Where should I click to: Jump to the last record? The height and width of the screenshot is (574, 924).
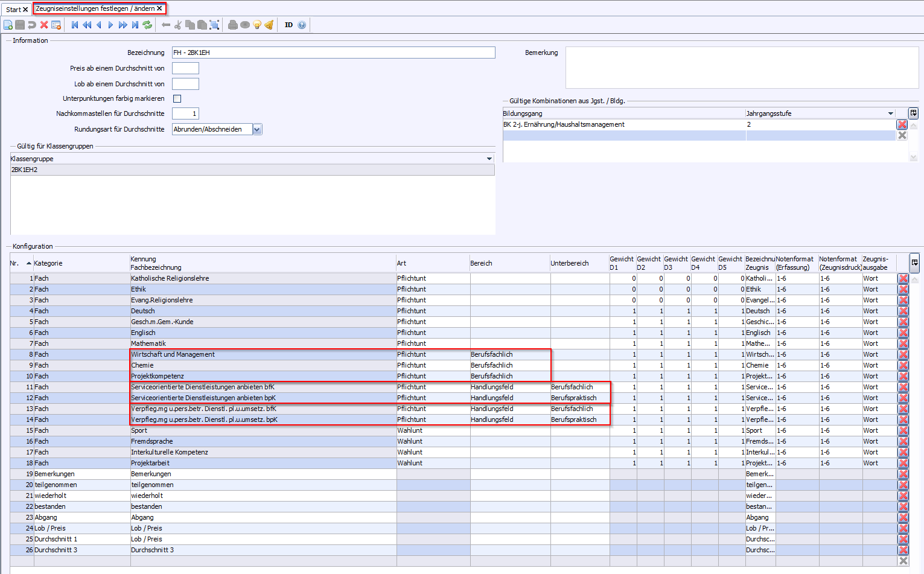[135, 25]
